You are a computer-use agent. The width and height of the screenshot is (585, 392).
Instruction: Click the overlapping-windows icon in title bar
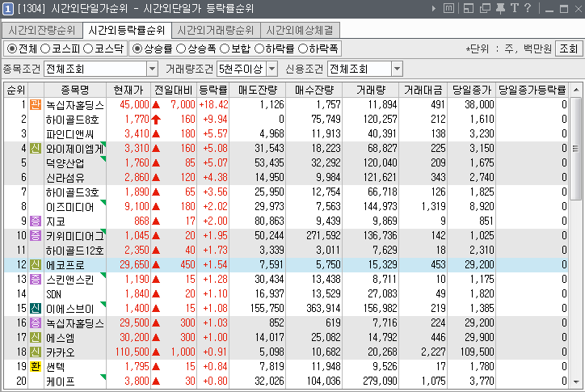[x=485, y=8]
